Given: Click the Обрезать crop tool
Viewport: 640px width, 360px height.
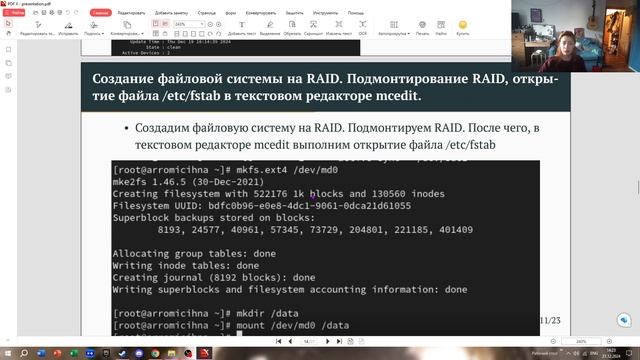Looking at the screenshot, I should (x=292, y=28).
